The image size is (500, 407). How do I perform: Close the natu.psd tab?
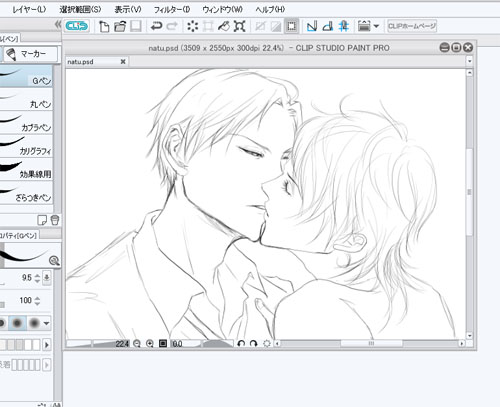point(123,62)
